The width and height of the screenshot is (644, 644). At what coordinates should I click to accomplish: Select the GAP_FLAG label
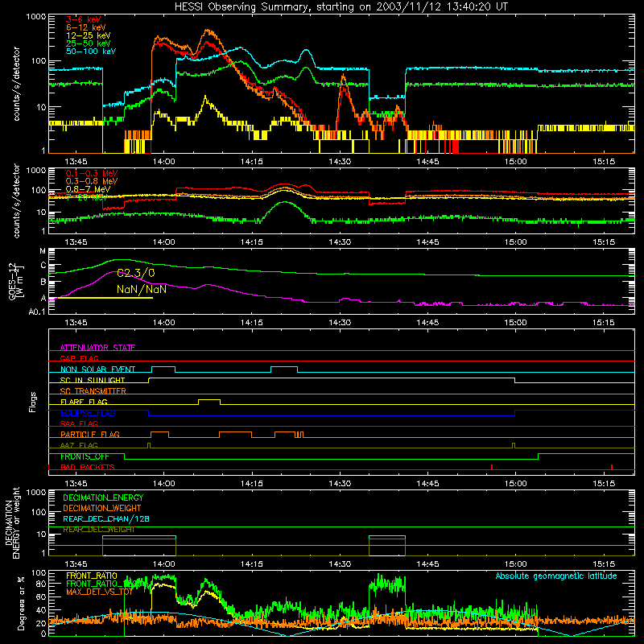[x=79, y=358]
